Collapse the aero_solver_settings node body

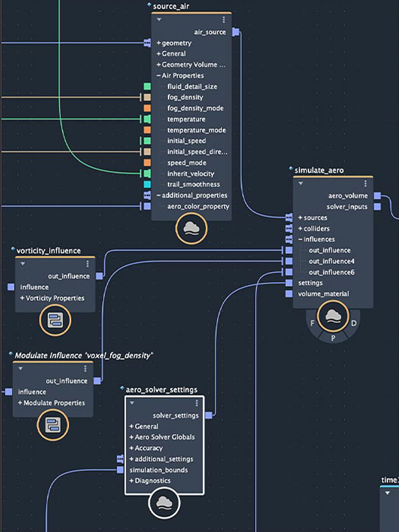point(132,403)
